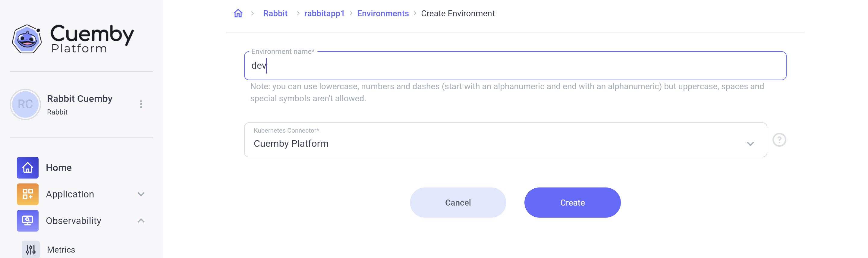This screenshot has height=258, width=868.
Task: Navigate to Rabbit via the breadcrumb
Action: tap(275, 13)
